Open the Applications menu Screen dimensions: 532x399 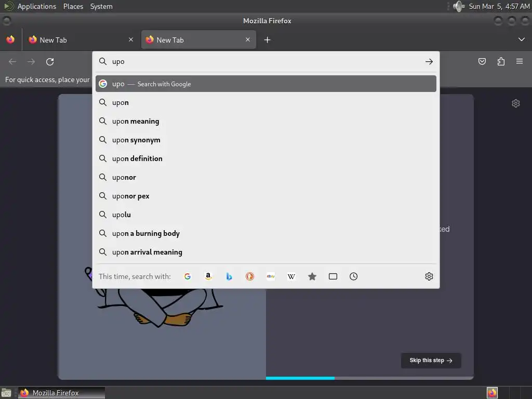tap(37, 6)
